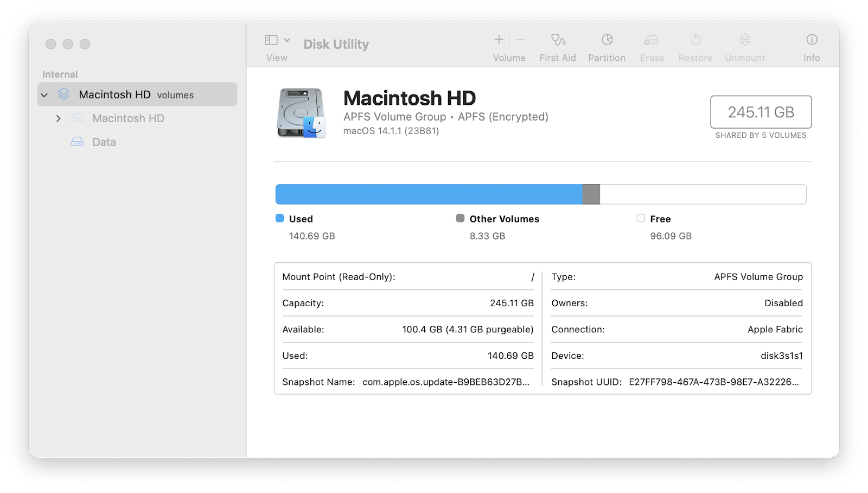Click the Free space legend circle
868x493 pixels.
click(x=641, y=218)
